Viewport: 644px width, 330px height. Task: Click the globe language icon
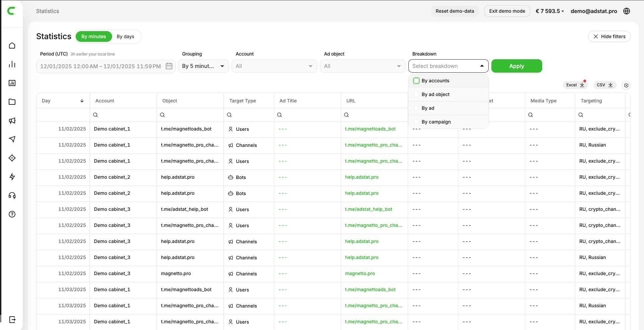point(627,11)
